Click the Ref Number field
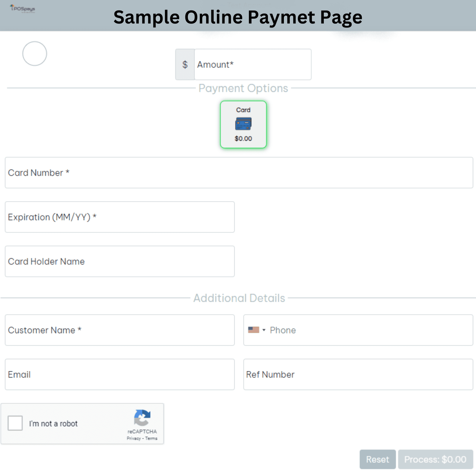This screenshot has height=476, width=476. [x=358, y=374]
